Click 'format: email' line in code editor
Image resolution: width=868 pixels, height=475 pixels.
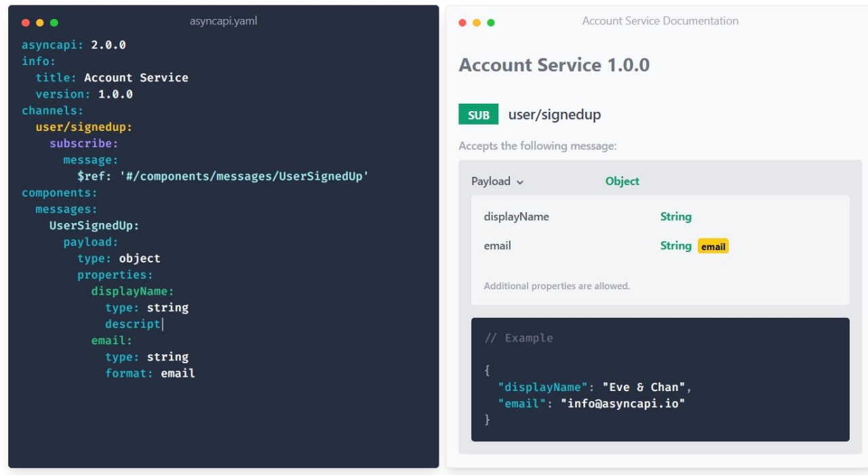tap(150, 373)
